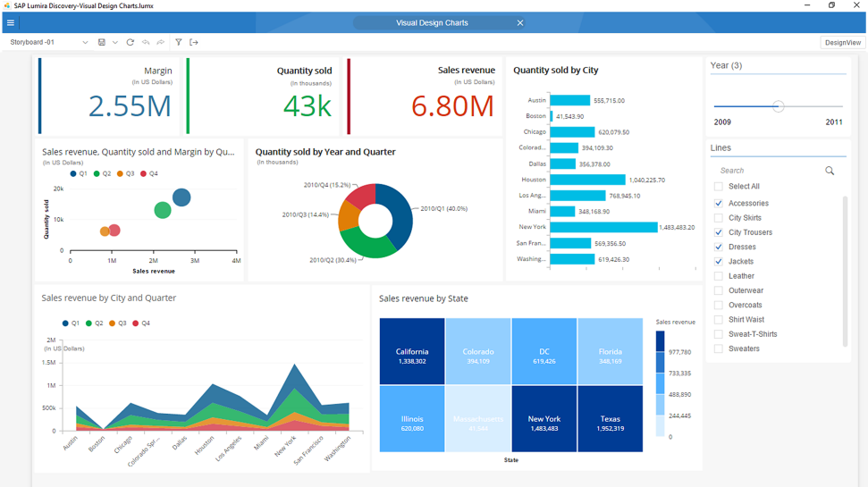Screen dimensions: 868x487
Task: Tick the Select All checkbox
Action: 719,187
